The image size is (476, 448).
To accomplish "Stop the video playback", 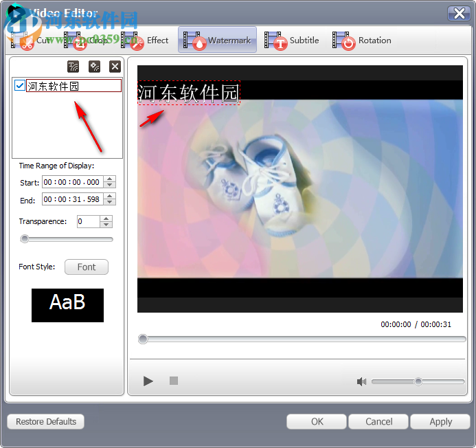I will click(174, 381).
